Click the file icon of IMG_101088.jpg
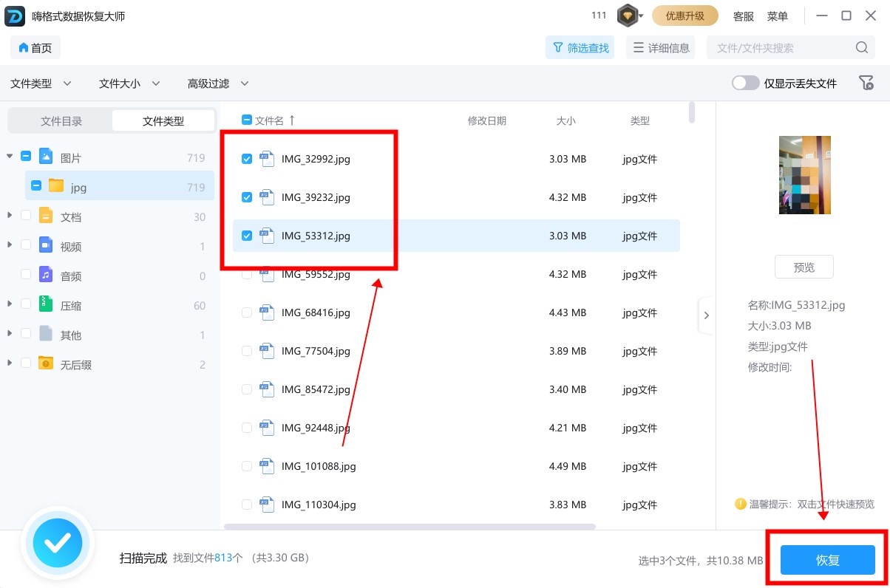This screenshot has width=890, height=588. [267, 466]
